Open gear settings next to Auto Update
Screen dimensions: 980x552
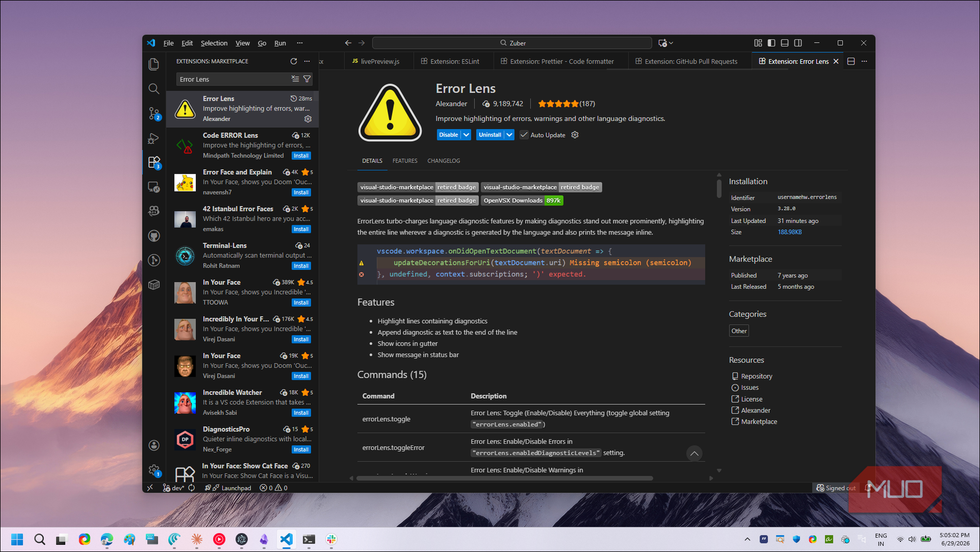tap(575, 135)
